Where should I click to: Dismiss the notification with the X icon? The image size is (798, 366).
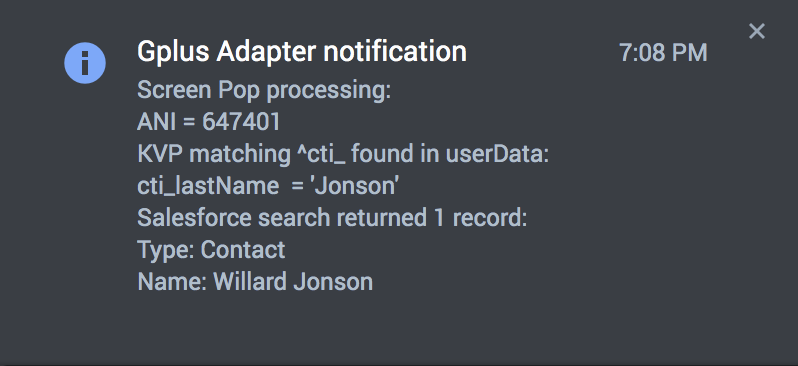point(757,32)
